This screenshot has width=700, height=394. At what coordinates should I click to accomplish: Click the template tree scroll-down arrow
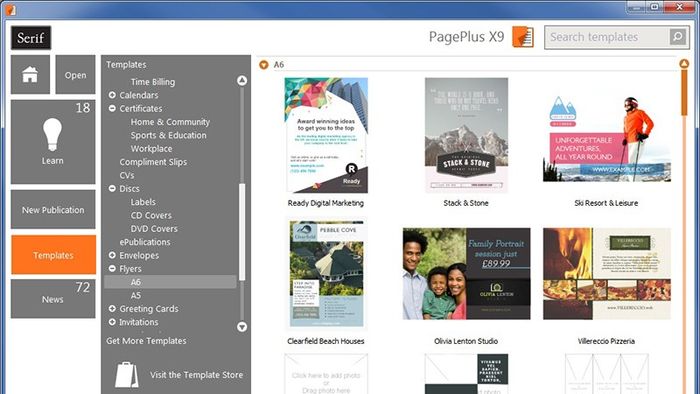coord(242,327)
